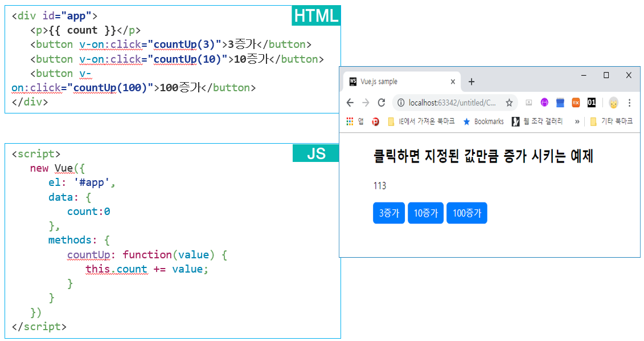This screenshot has width=644, height=341.
Task: View site information icon in address bar
Action: tap(401, 103)
